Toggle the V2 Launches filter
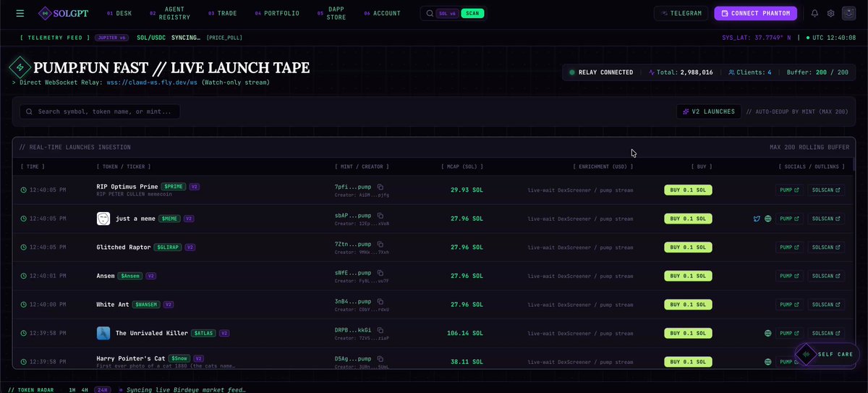The image size is (868, 393). pos(709,111)
